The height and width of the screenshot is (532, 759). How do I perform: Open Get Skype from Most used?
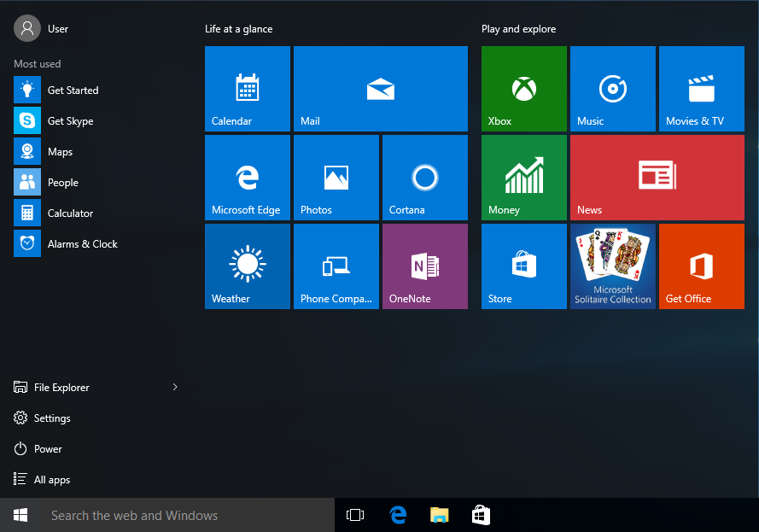[x=70, y=121]
